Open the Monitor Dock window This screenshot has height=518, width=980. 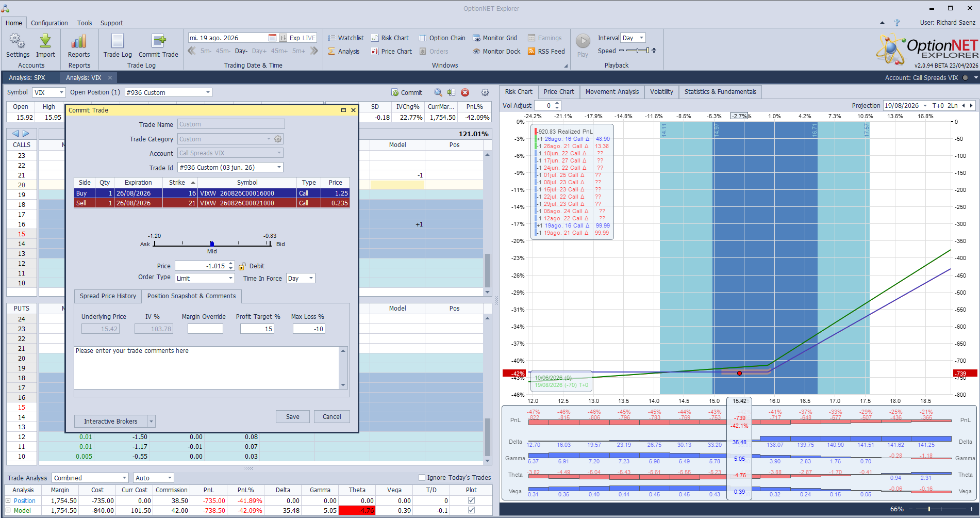[496, 51]
